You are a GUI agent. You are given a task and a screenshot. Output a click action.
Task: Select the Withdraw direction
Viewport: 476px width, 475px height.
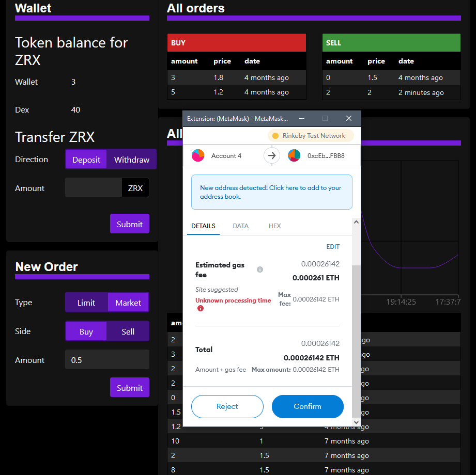pyautogui.click(x=131, y=160)
